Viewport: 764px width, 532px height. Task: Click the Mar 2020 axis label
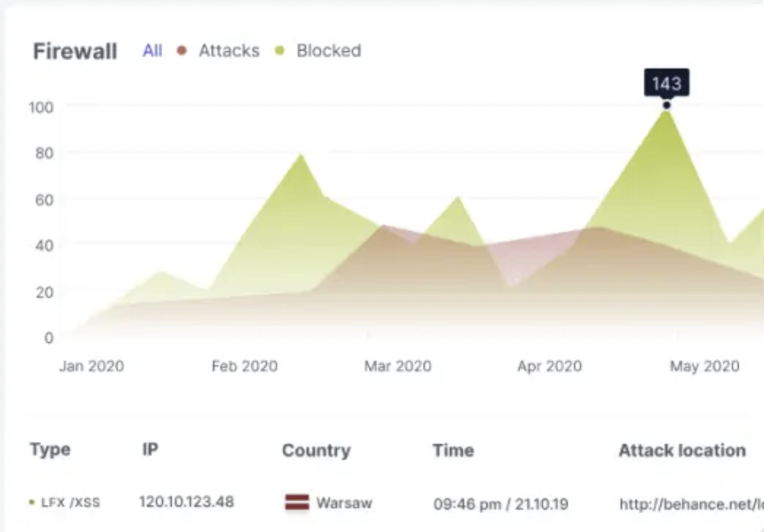coord(397,366)
